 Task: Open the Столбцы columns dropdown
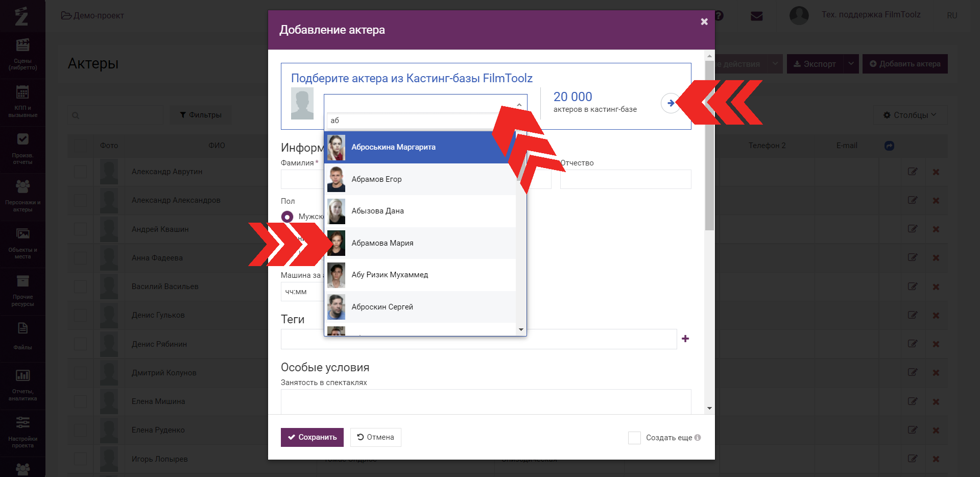[x=910, y=115]
